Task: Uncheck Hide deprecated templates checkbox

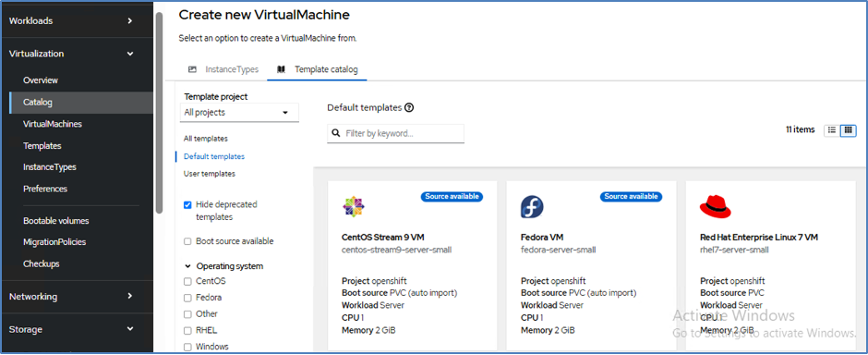Action: pyautogui.click(x=187, y=204)
